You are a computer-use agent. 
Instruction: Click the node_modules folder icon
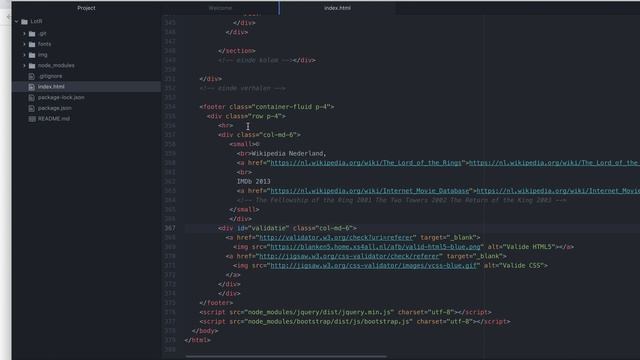coord(32,65)
